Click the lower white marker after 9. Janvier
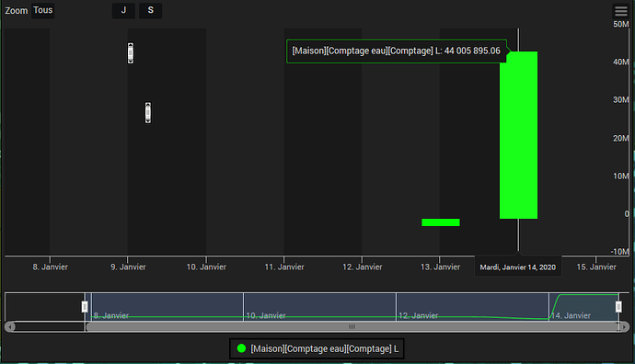Image resolution: width=635 pixels, height=364 pixels. 148,112
